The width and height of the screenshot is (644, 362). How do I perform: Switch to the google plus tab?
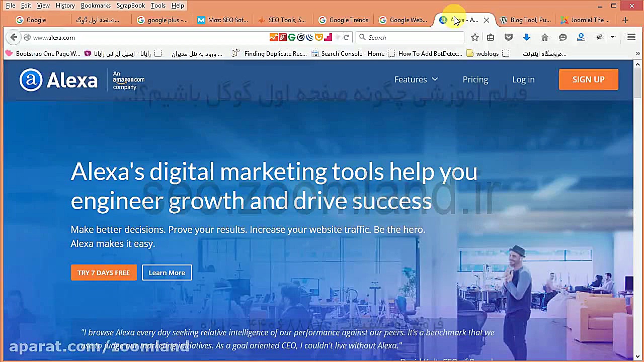(163, 20)
